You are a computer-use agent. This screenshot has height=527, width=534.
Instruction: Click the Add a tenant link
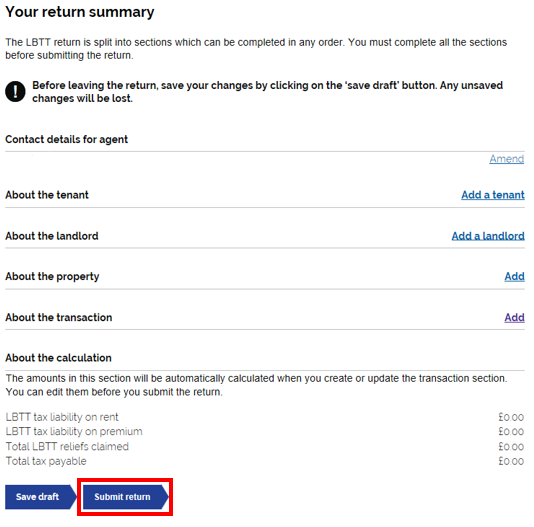492,195
